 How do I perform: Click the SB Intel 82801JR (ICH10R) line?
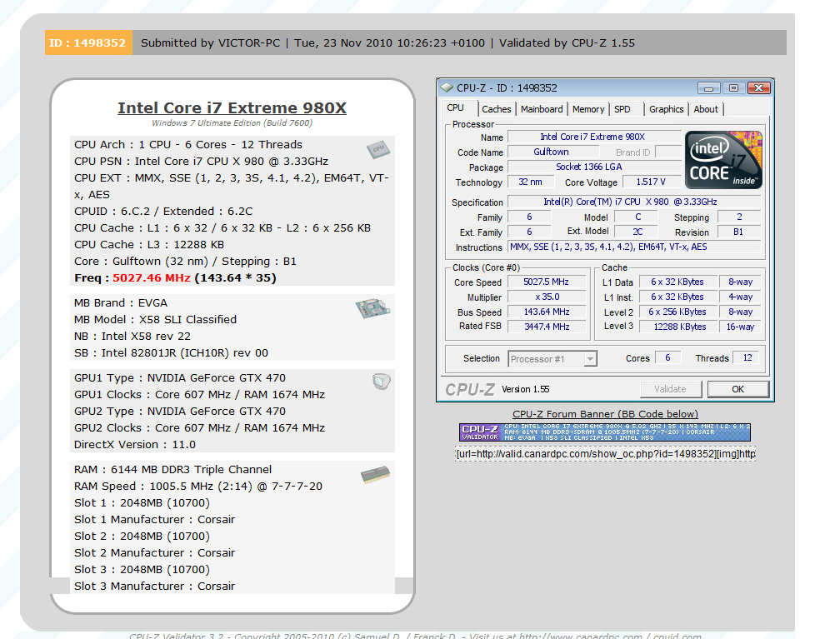[x=172, y=353]
